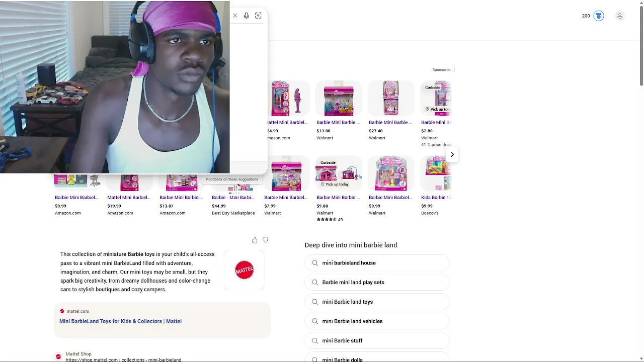Viewport: 644px width, 362px height.
Task: Like the answer with thumbs up
Action: (255, 240)
